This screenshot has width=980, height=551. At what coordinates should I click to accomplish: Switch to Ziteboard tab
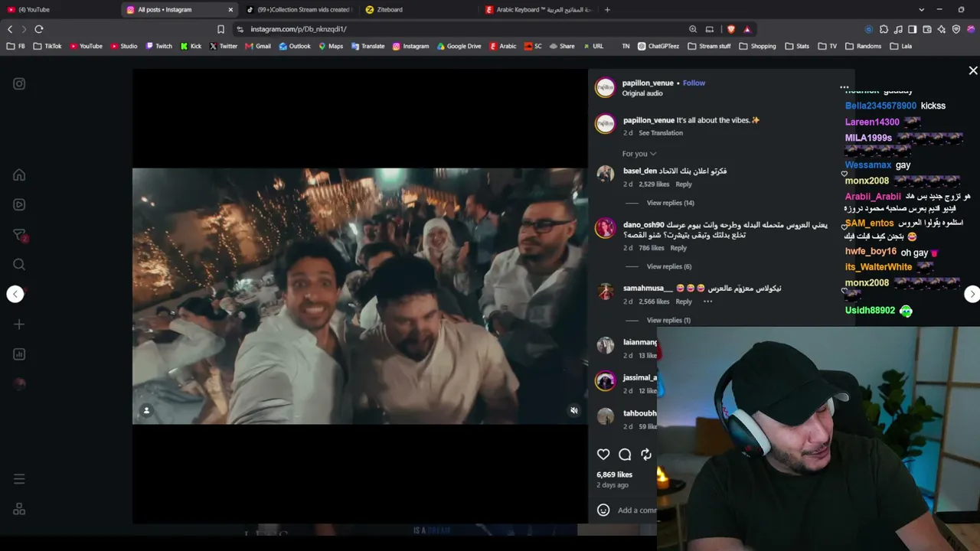417,10
